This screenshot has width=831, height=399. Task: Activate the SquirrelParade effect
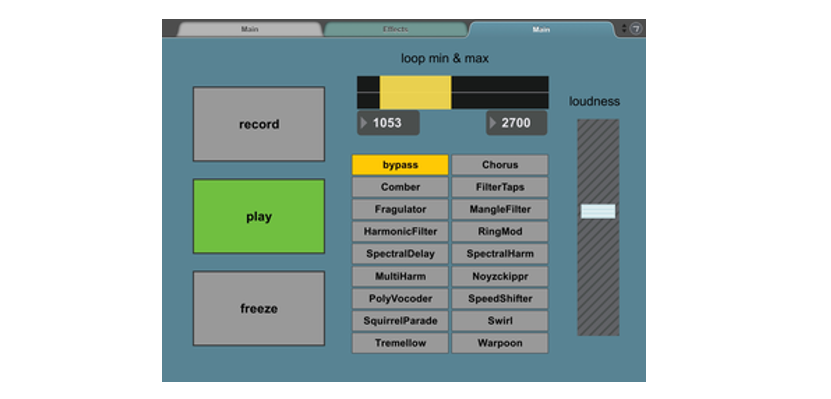pyautogui.click(x=400, y=321)
